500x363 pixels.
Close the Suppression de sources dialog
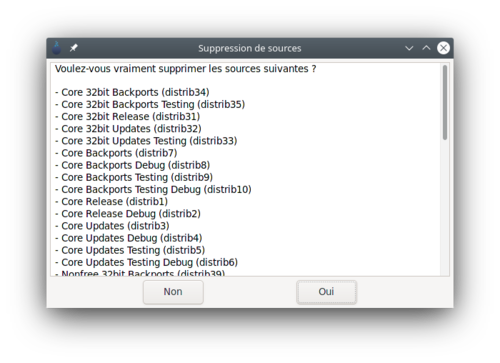click(443, 48)
